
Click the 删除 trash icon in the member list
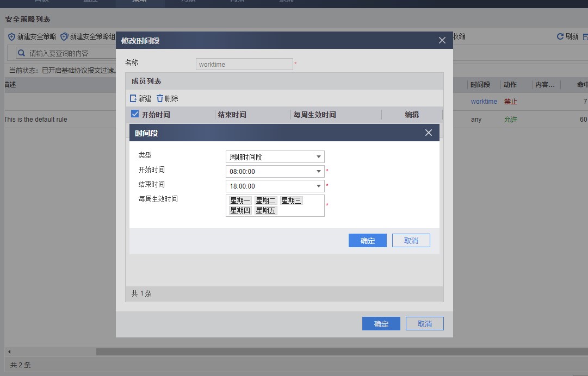(x=160, y=98)
